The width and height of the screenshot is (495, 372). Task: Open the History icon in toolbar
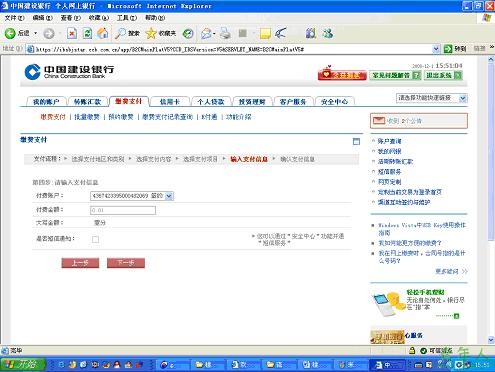(188, 33)
